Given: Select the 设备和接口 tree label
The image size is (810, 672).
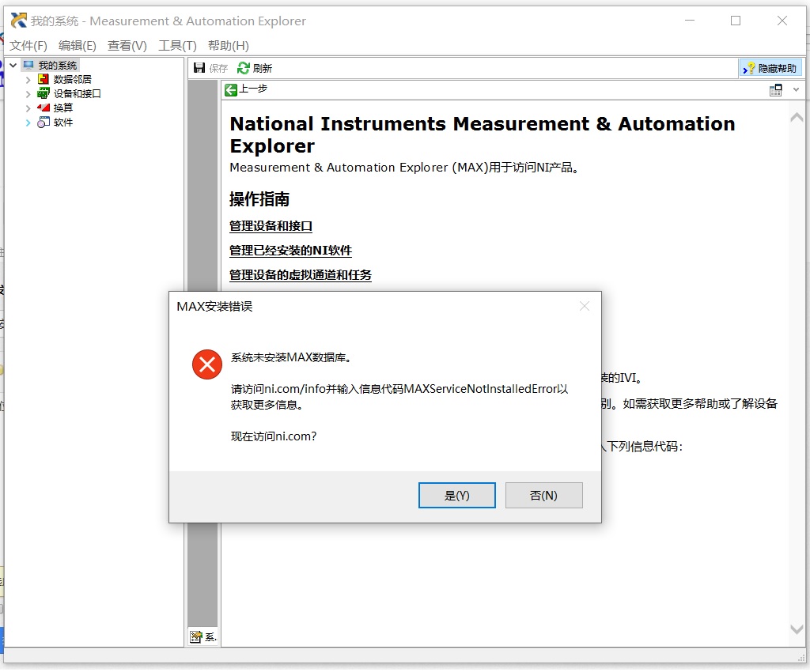Looking at the screenshot, I should point(77,93).
